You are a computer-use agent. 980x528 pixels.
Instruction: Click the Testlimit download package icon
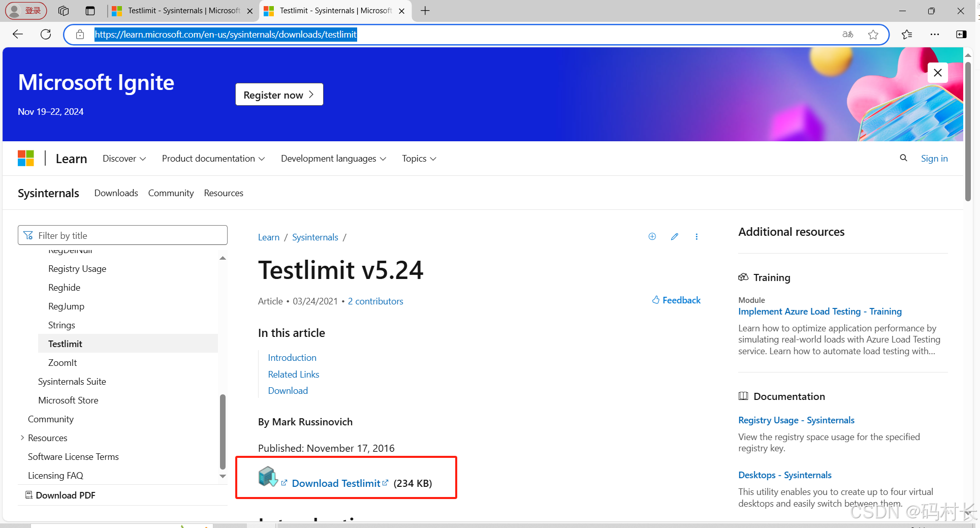[x=268, y=477]
